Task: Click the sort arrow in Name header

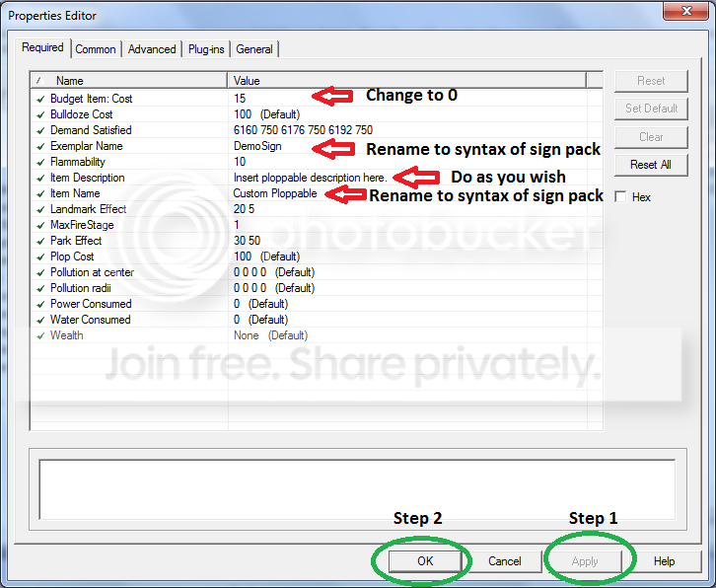Action: tap(39, 81)
